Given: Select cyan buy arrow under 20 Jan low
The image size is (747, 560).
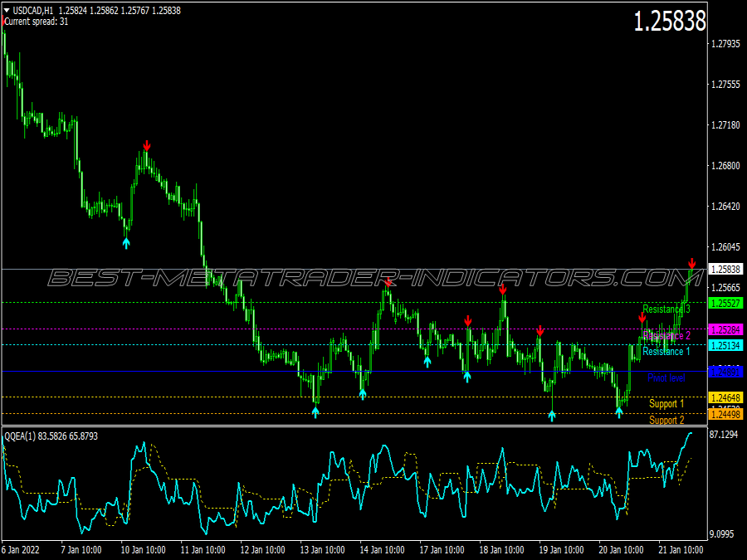Looking at the screenshot, I should pyautogui.click(x=619, y=412).
